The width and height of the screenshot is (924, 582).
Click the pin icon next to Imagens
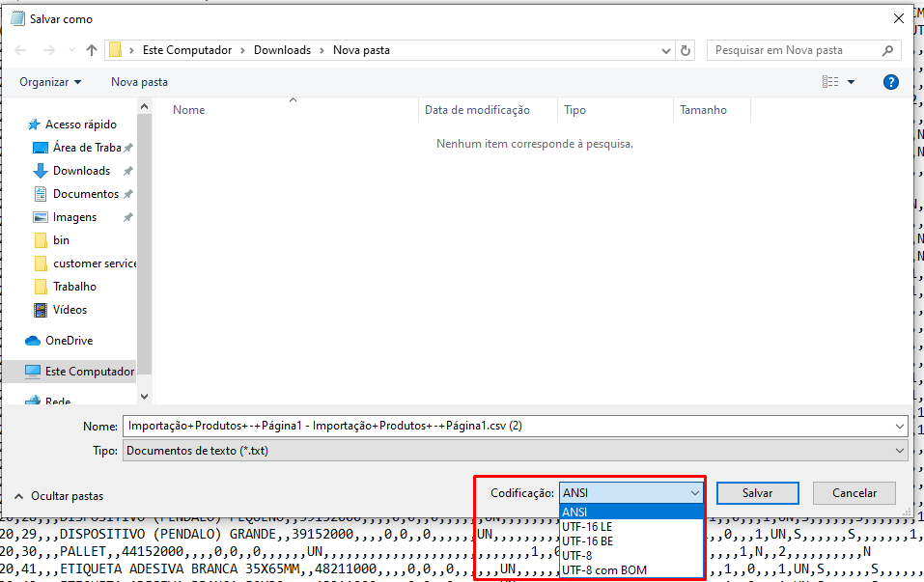(x=127, y=217)
